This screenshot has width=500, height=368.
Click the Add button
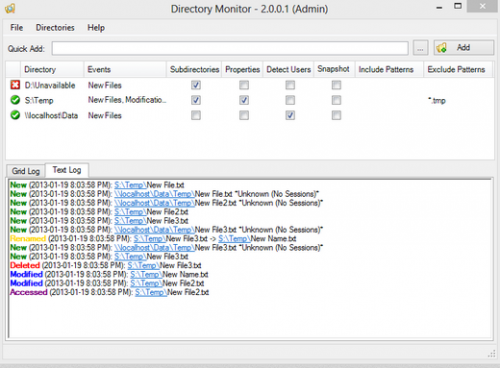[464, 48]
